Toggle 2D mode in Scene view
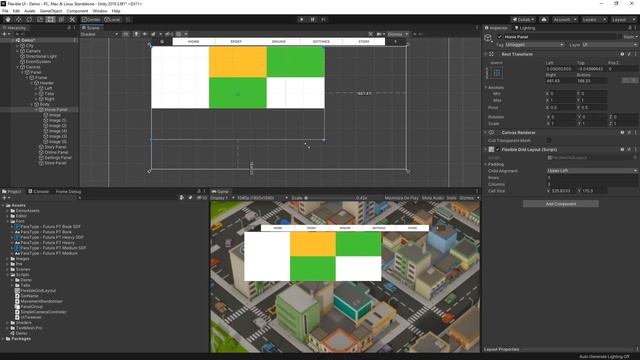640x360 pixels. (x=126, y=34)
